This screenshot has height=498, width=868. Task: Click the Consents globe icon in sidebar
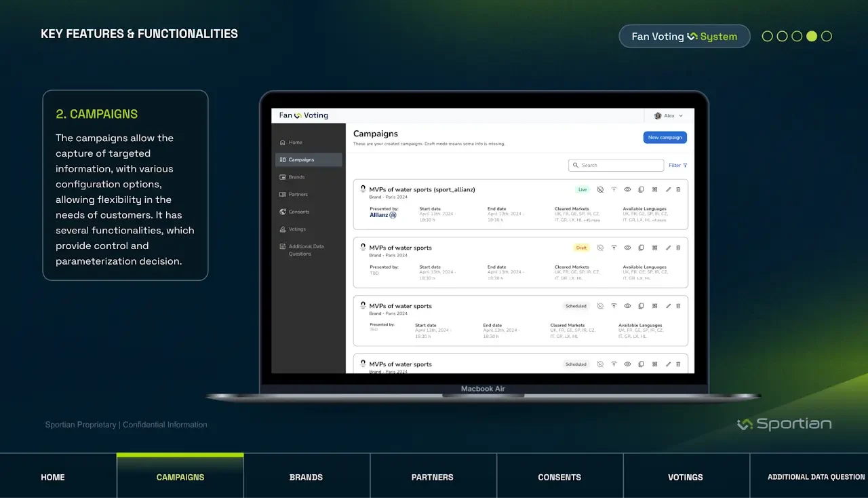click(x=283, y=212)
